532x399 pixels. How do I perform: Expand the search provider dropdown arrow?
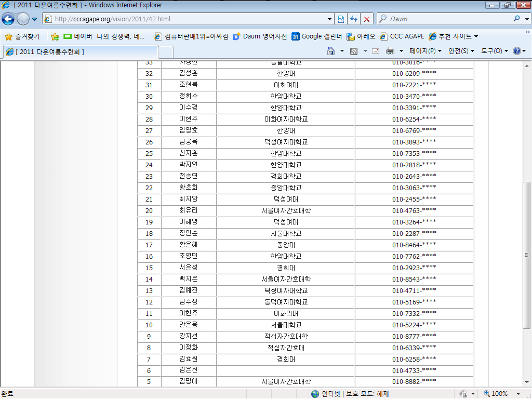click(x=525, y=19)
